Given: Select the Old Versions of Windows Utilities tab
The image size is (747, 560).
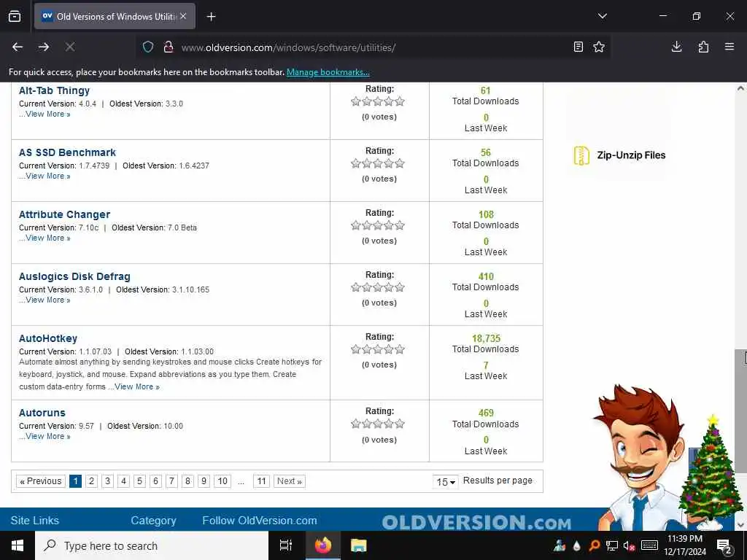Looking at the screenshot, I should click(115, 16).
